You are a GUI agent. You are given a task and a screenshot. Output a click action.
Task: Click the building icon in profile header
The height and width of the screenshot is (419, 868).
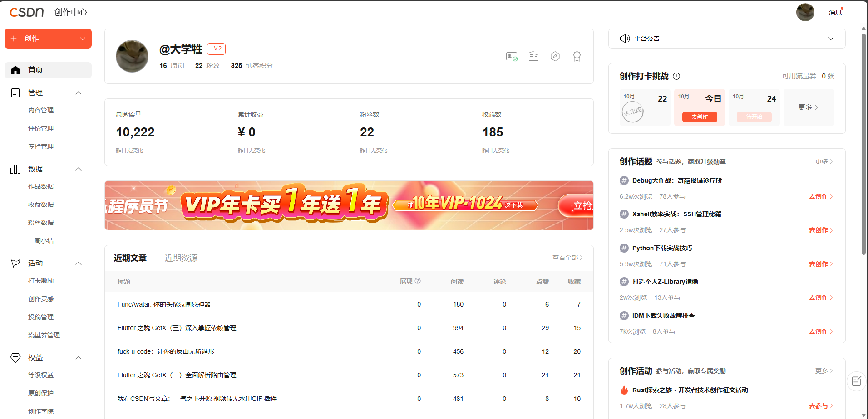click(533, 56)
